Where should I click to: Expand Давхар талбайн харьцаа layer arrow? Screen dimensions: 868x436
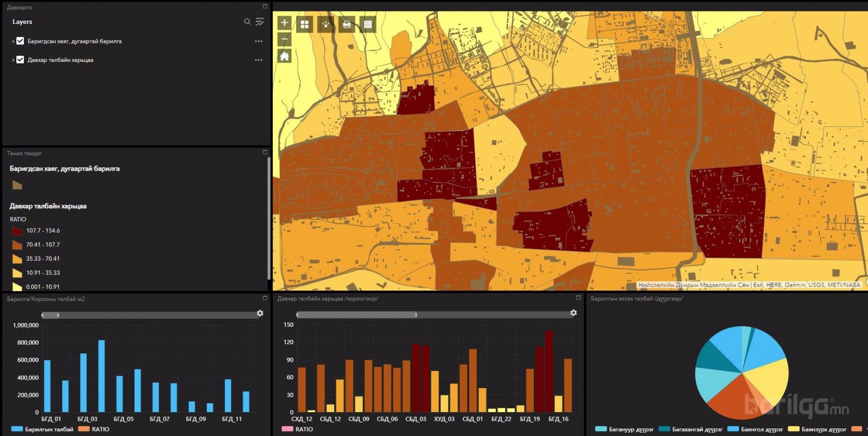[x=13, y=60]
